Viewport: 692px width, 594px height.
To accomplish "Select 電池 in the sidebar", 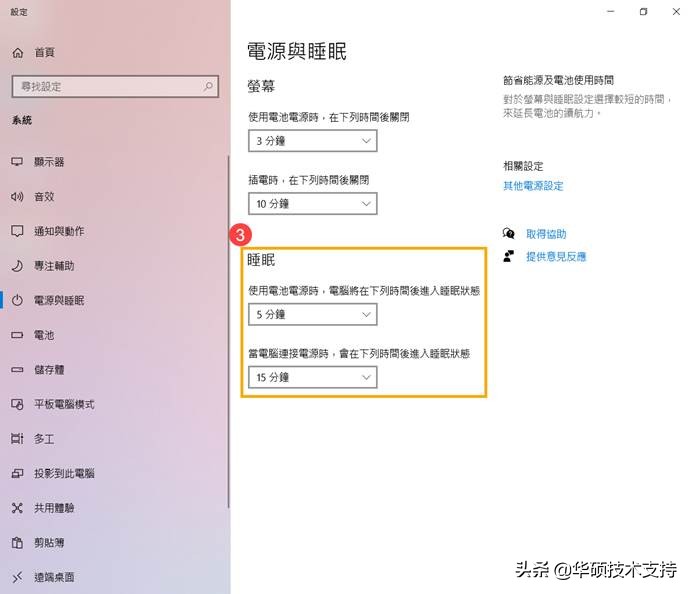I will pos(44,335).
